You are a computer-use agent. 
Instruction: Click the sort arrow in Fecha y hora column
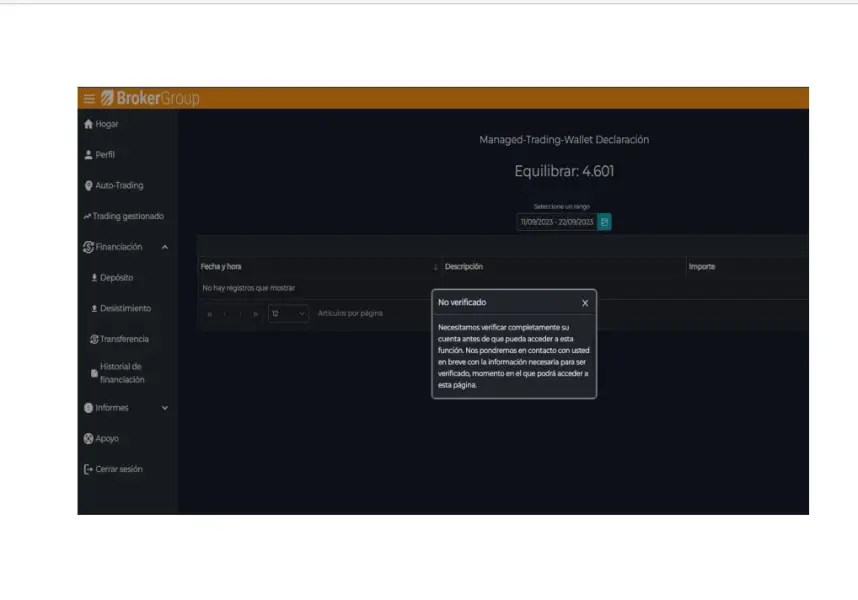(435, 267)
